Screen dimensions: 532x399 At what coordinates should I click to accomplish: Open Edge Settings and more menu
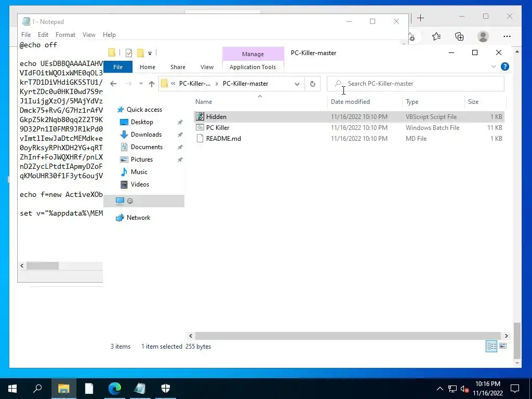point(507,36)
